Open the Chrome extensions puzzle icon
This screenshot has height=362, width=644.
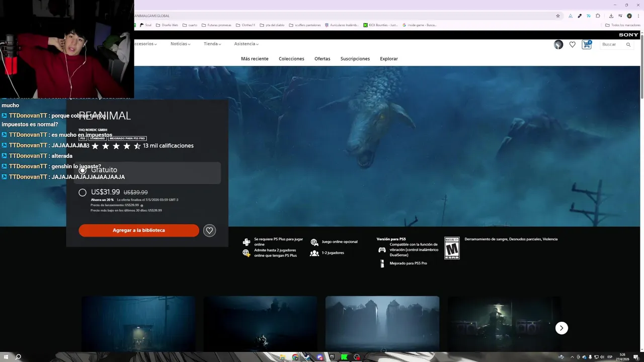pyautogui.click(x=598, y=16)
